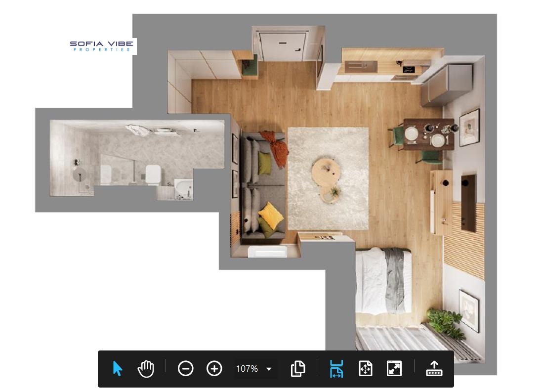
Task: Click the zoom in plus button
Action: coord(214,369)
